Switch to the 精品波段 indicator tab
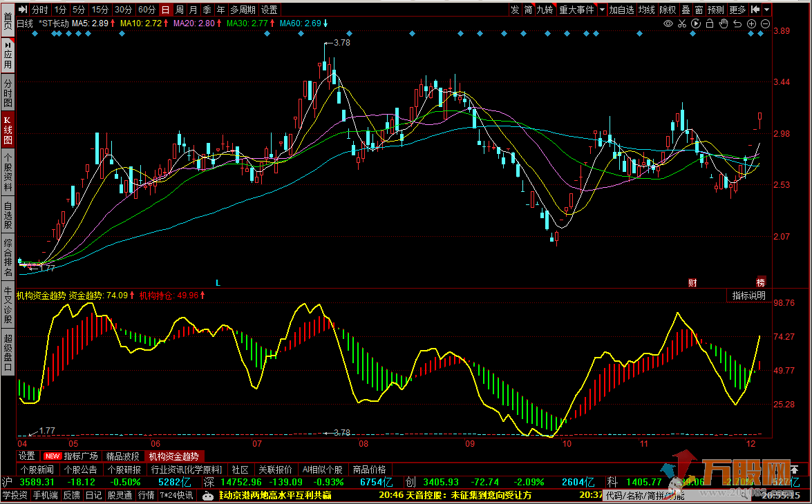The width and height of the screenshot is (812, 504). [x=123, y=456]
